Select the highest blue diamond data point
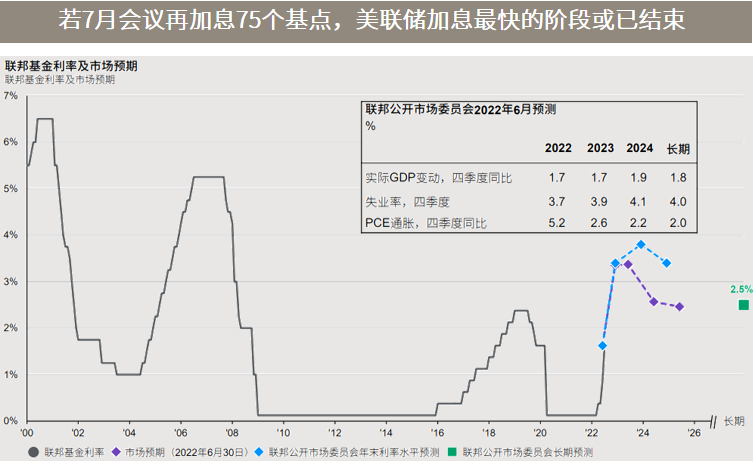Viewport: 753px width, 461px height. (x=641, y=244)
